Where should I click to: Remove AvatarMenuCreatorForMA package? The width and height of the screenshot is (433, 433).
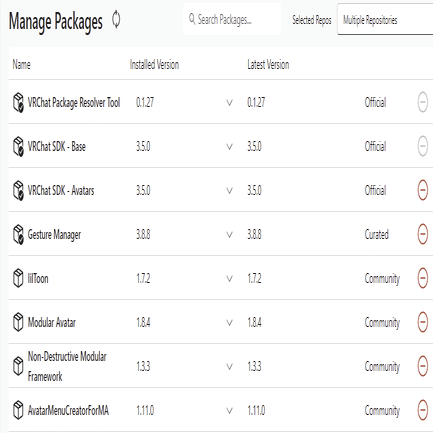[x=423, y=410]
